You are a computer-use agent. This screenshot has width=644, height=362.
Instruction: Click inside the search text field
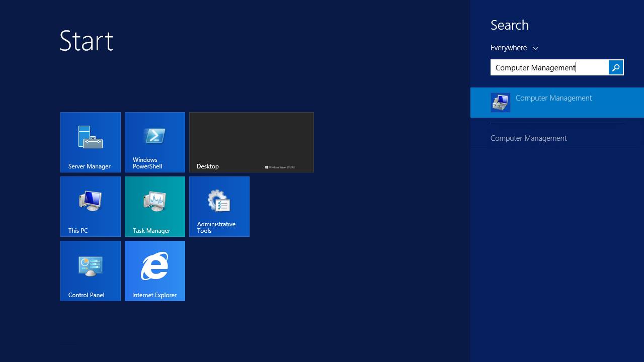click(x=549, y=67)
